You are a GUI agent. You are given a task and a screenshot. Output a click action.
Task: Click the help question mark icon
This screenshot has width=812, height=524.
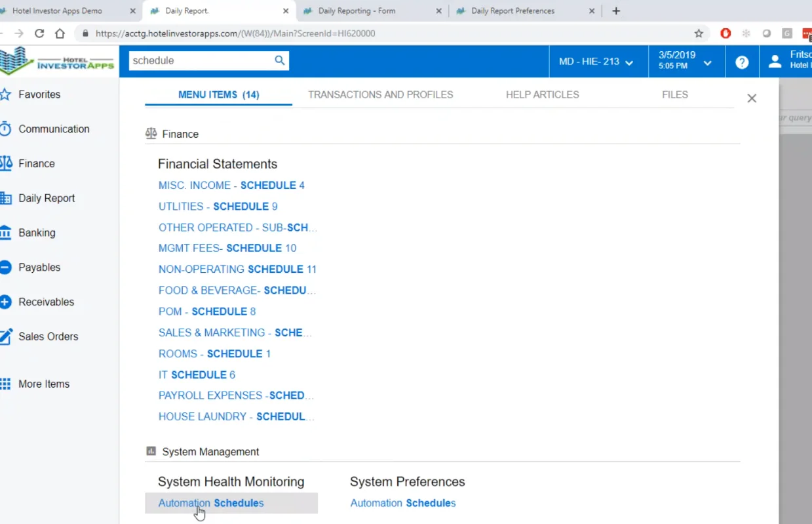[x=742, y=62]
